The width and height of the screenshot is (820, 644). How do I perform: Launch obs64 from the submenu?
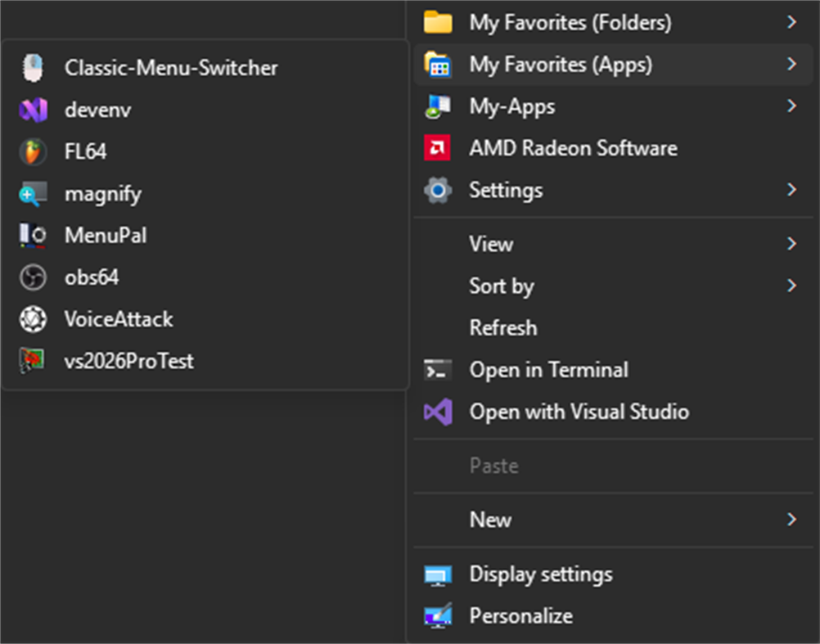(x=205, y=277)
